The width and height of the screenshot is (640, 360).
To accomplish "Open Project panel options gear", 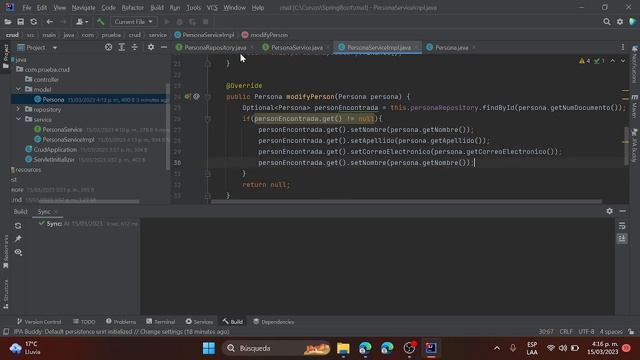I will 151,47.
